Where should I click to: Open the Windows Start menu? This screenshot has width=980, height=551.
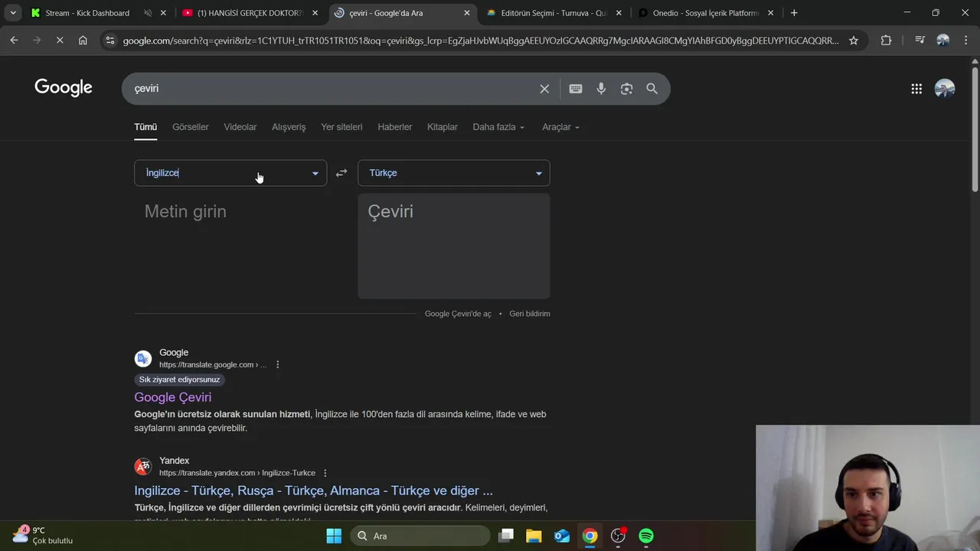click(334, 536)
